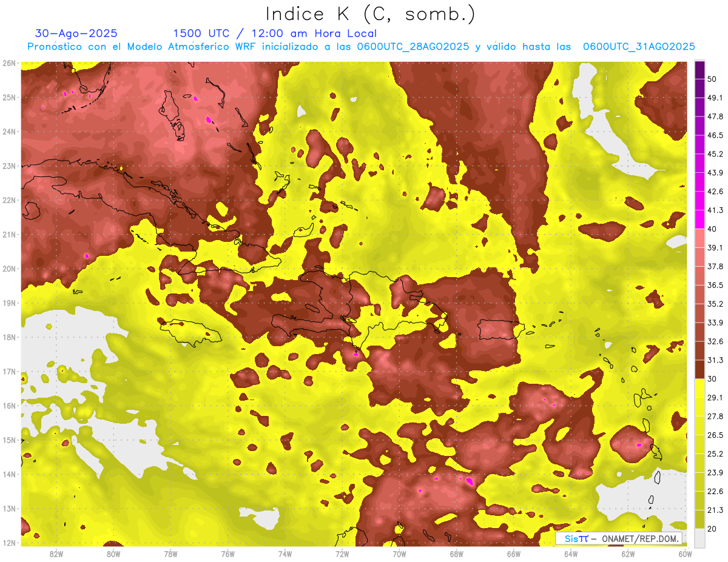Click the colorbar value 35.2
728x562 pixels.
coord(715,304)
